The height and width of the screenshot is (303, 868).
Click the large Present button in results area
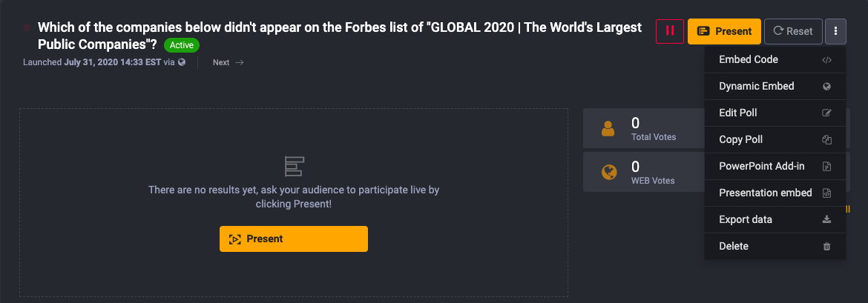point(293,239)
